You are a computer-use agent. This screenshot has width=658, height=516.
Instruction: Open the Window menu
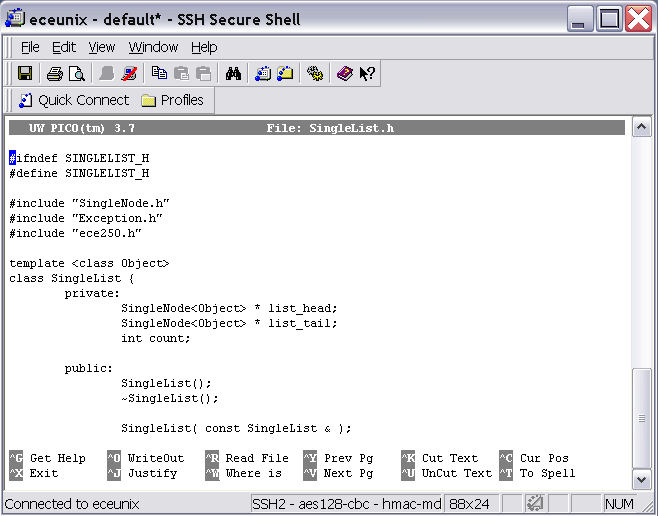153,47
